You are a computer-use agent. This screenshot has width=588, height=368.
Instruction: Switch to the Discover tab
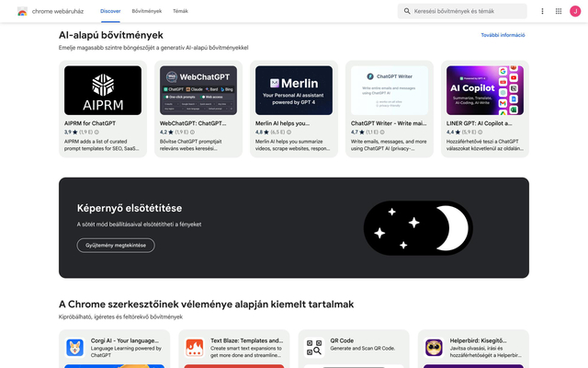pyautogui.click(x=110, y=11)
